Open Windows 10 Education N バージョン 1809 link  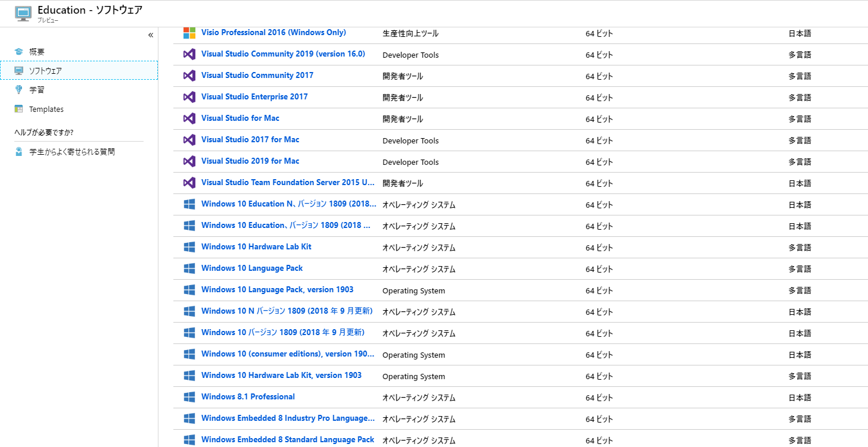(x=289, y=204)
